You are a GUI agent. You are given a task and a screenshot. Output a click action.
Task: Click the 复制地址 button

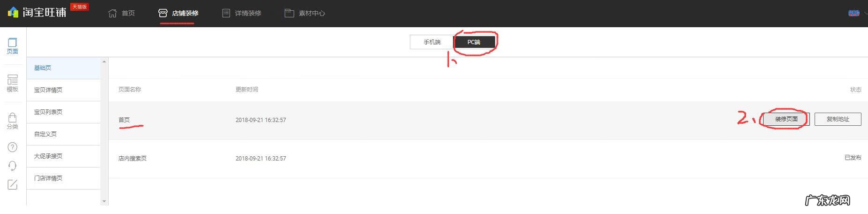[838, 119]
